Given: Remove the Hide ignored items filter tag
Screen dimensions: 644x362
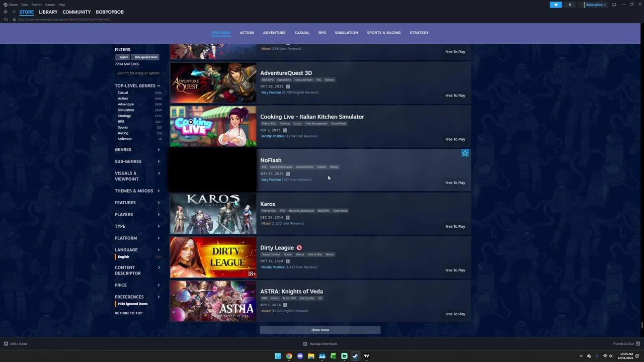Looking at the screenshot, I should point(146,57).
